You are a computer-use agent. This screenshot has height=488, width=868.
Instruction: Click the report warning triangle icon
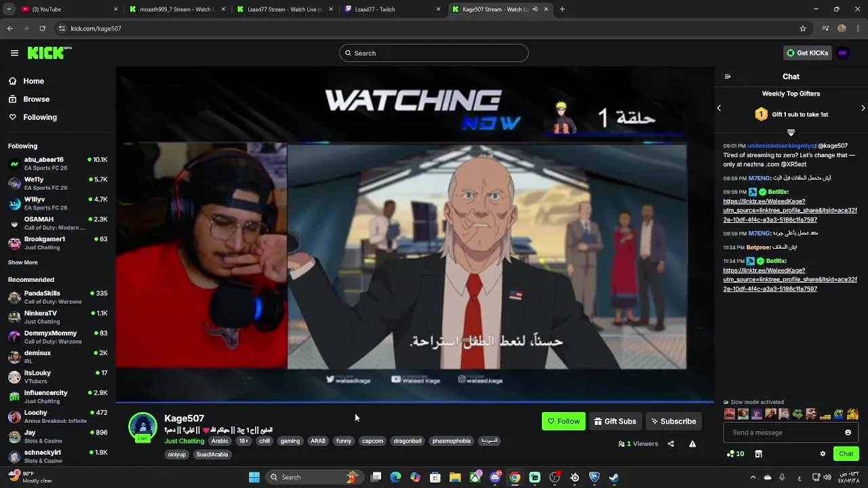click(692, 444)
